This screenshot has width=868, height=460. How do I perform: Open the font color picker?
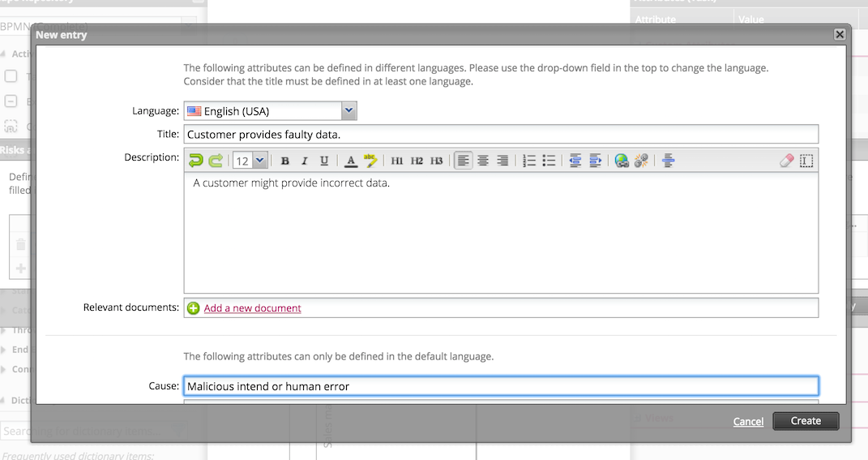point(350,161)
